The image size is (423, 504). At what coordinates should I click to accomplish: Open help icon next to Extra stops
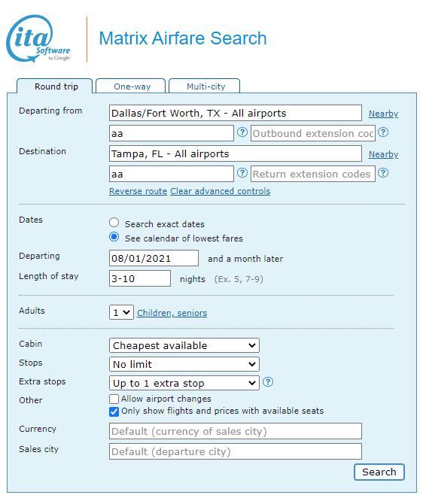coord(268,382)
